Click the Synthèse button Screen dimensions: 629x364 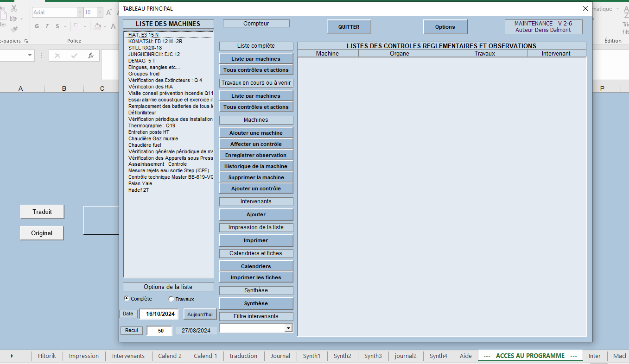[x=256, y=303]
